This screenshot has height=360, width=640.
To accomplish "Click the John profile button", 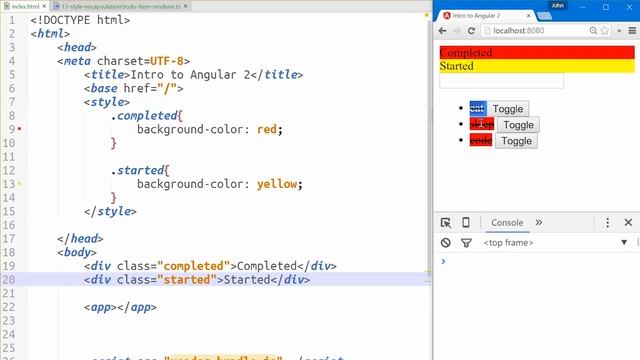I will 558,6.
